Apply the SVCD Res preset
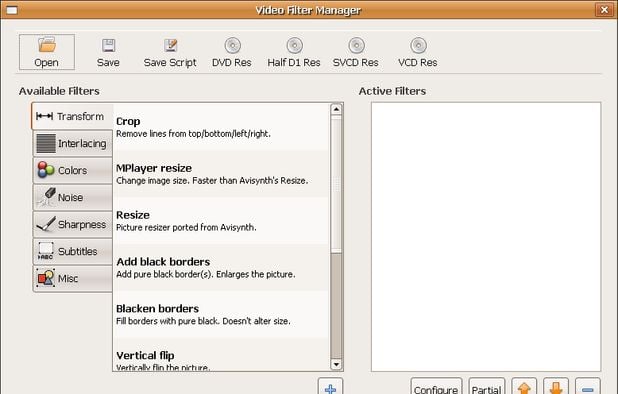This screenshot has width=618, height=394. click(x=356, y=52)
